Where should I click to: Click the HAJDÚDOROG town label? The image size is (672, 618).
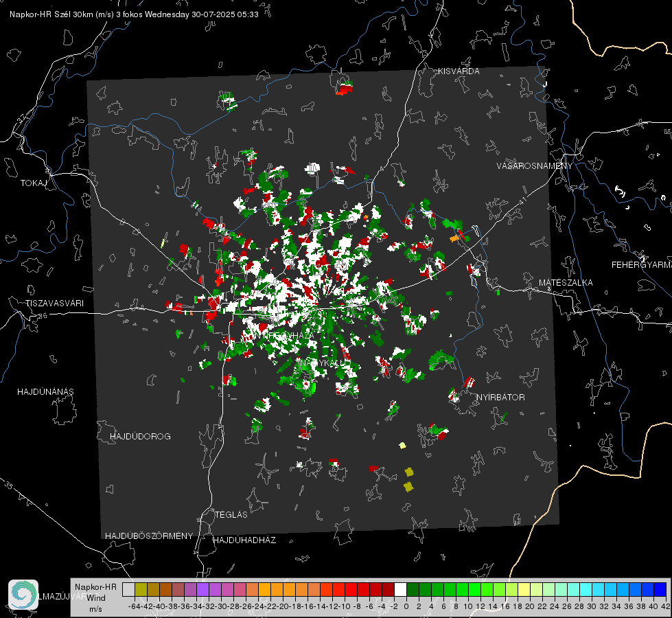click(140, 436)
